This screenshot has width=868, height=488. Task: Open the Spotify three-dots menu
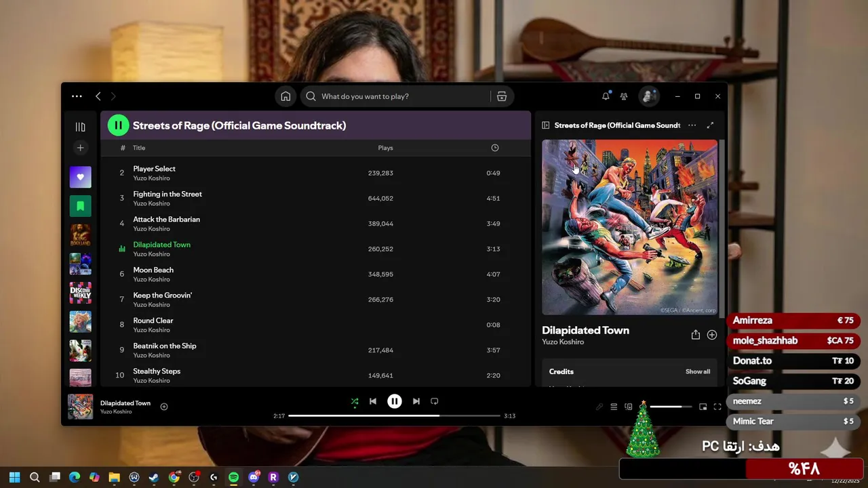[x=77, y=96]
